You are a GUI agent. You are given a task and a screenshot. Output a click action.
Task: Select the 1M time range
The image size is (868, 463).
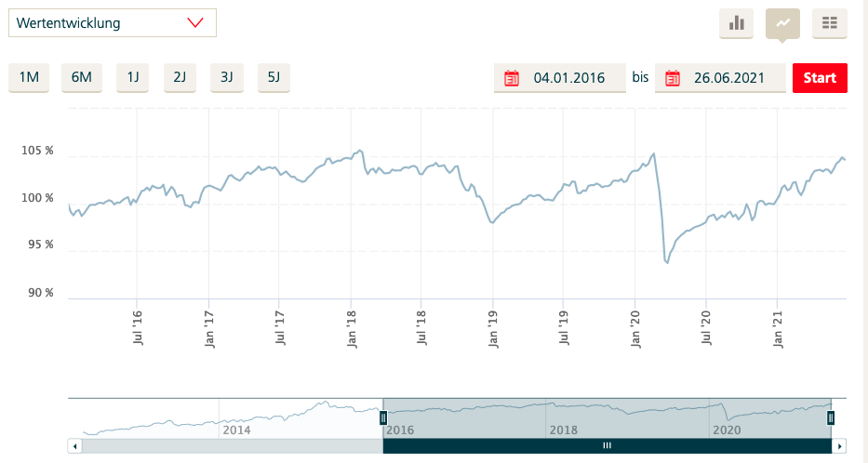pos(29,77)
